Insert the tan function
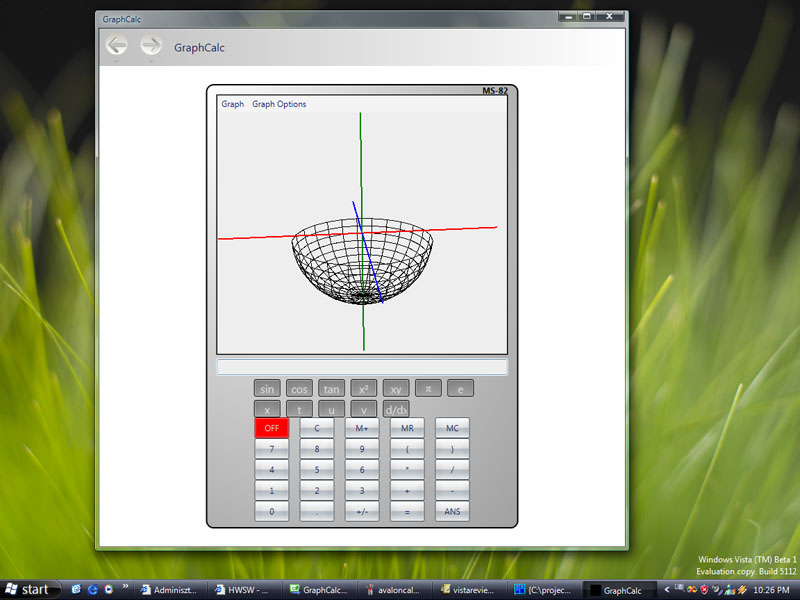 coord(332,389)
